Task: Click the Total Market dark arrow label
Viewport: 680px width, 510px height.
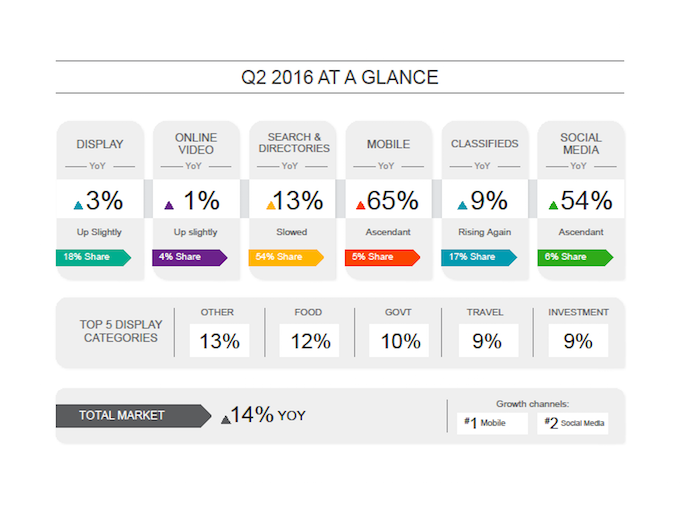Action: (133, 416)
